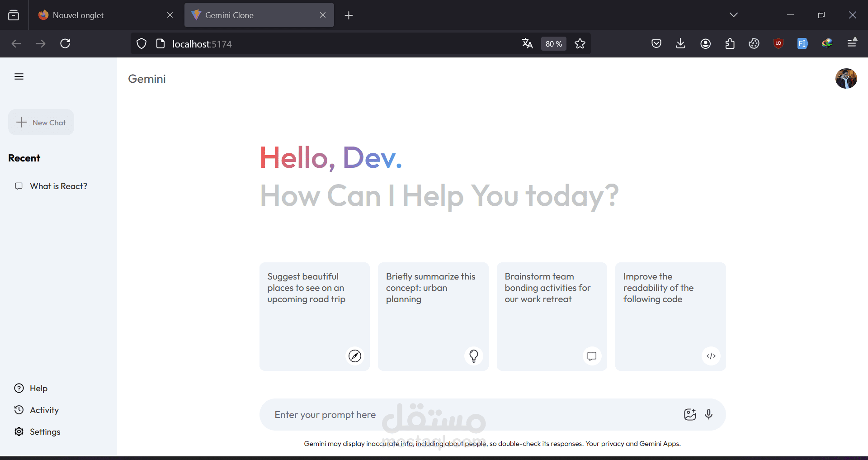Bookmark this page with the star
Viewport: 868px width, 460px height.
580,44
